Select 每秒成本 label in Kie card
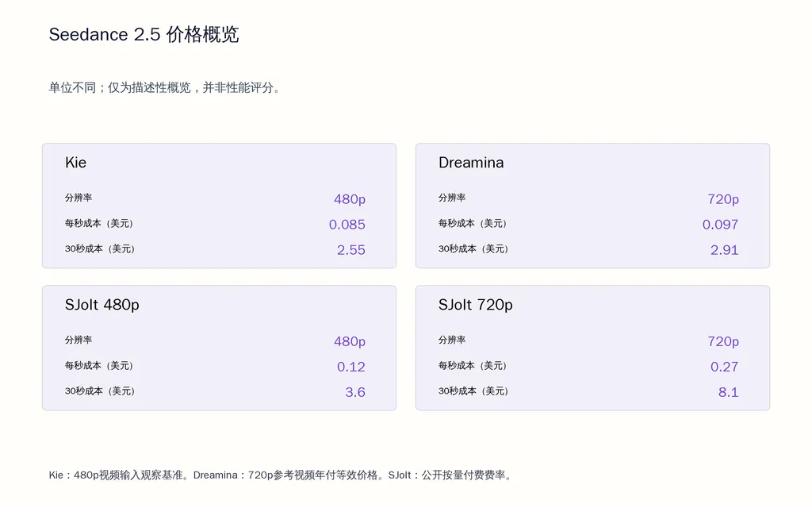This screenshot has height=508, width=812. [x=99, y=223]
